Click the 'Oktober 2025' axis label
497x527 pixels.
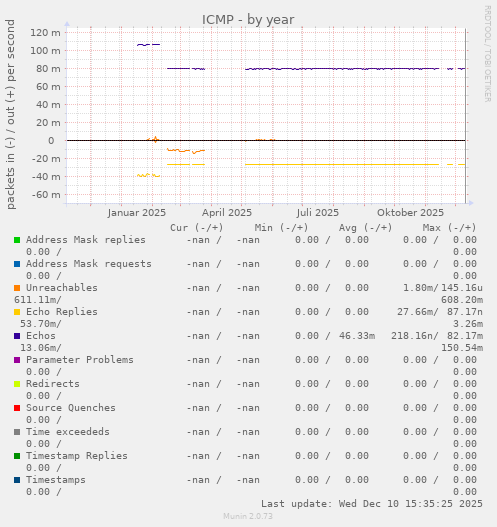[410, 213]
